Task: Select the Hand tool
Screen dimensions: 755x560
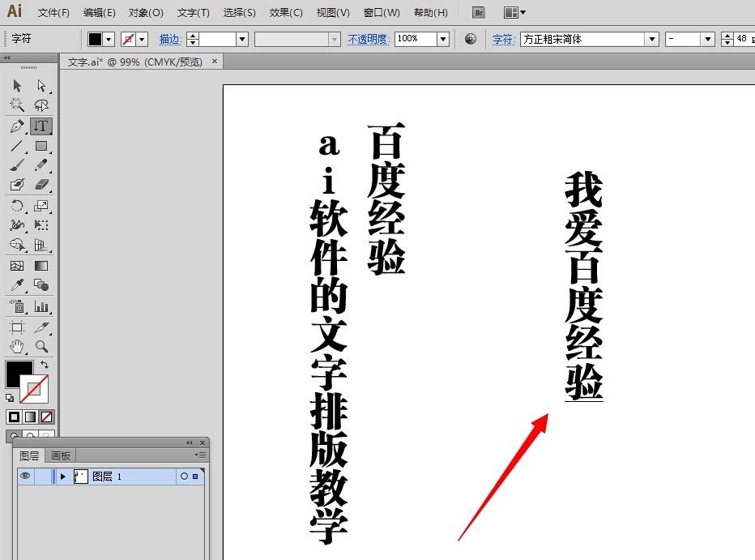Action: tap(17, 347)
